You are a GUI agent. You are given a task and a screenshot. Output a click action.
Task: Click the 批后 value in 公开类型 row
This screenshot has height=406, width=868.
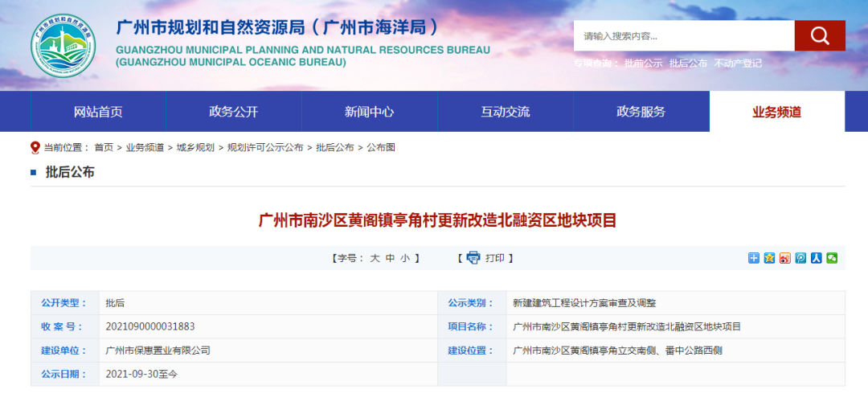click(115, 303)
